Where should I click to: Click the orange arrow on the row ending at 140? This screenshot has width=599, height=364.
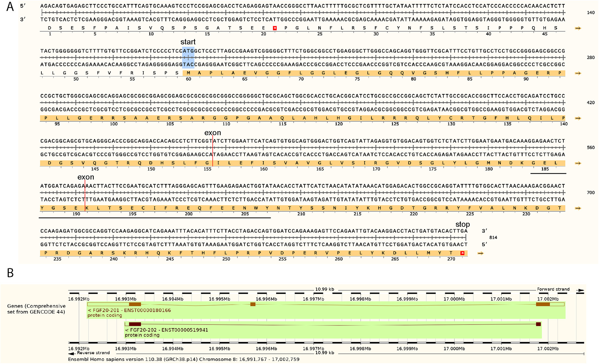click(x=578, y=28)
